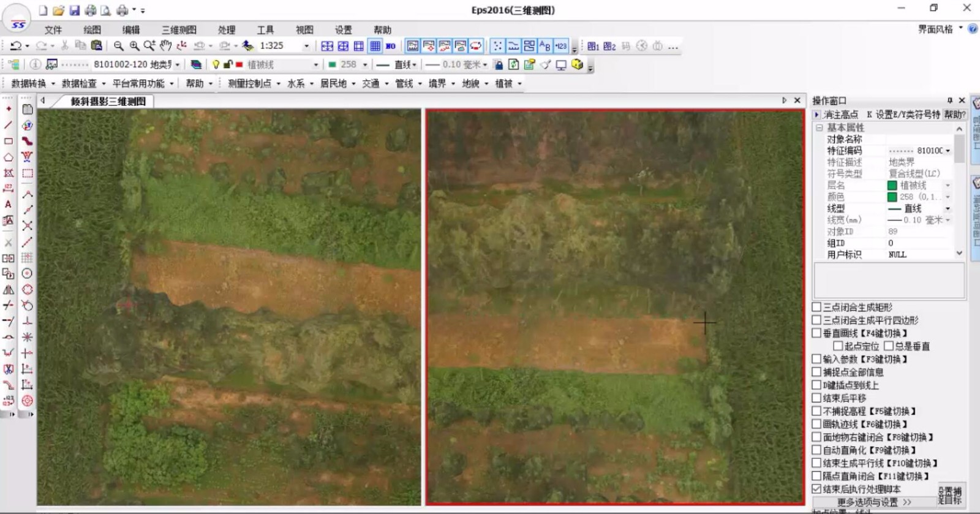980x514 pixels.
Task: Click the Save file icon
Action: [x=74, y=10]
